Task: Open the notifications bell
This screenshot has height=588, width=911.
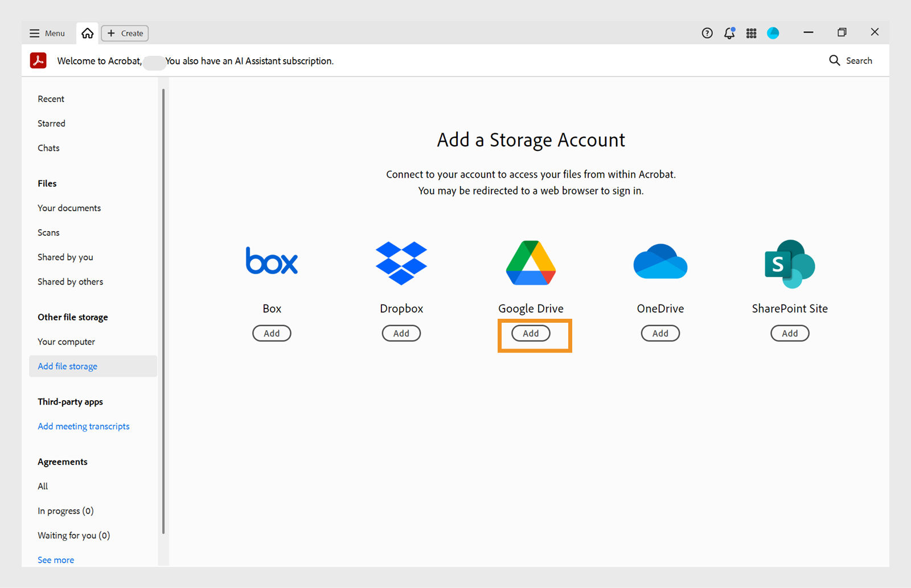Action: pos(729,33)
